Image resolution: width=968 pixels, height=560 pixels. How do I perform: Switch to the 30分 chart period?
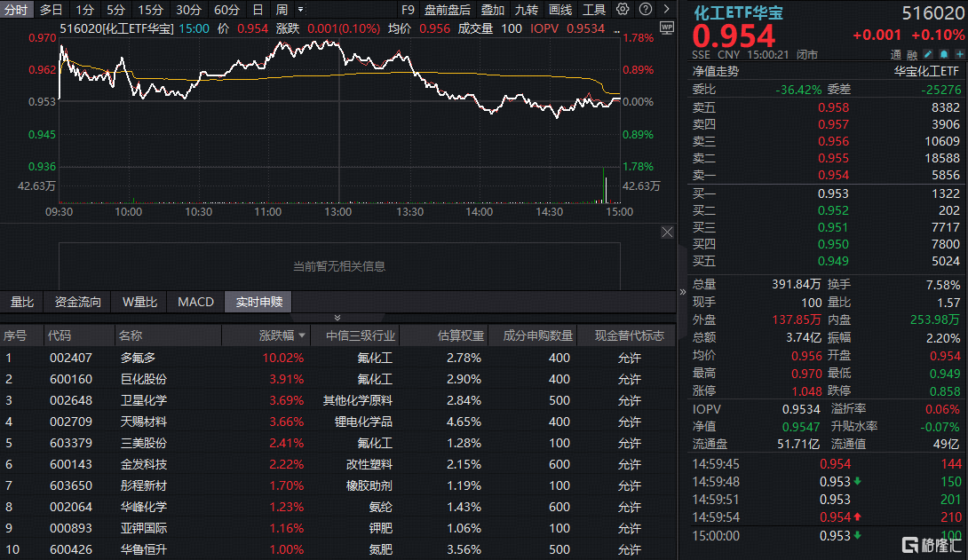(x=188, y=10)
